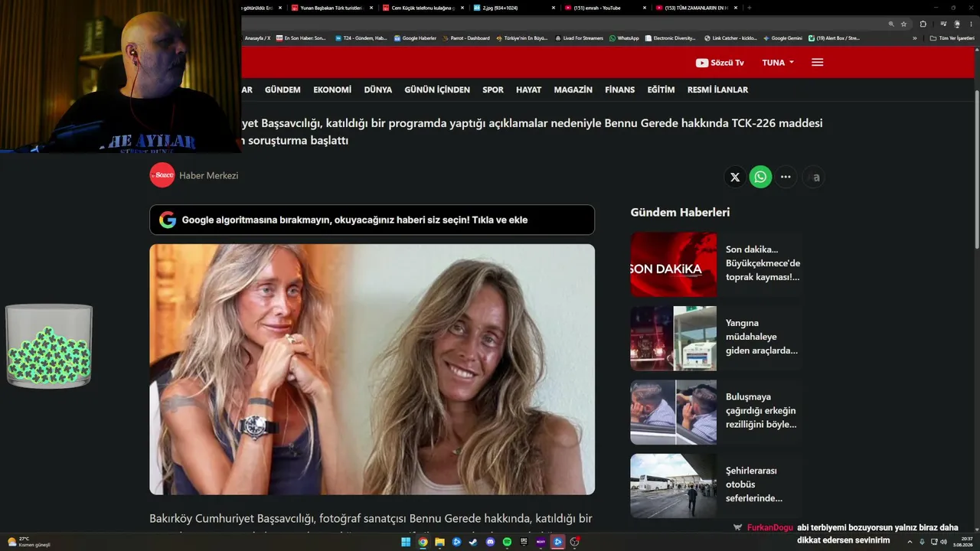980x551 pixels.
Task: Go to the GÜNÜN İÇİNDEN section
Action: [x=437, y=90]
